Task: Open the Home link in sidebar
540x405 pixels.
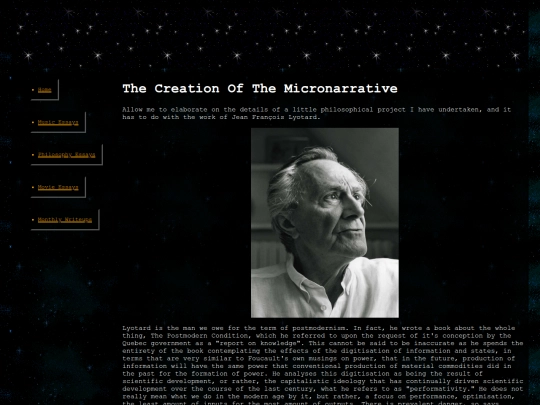Action: click(x=44, y=90)
